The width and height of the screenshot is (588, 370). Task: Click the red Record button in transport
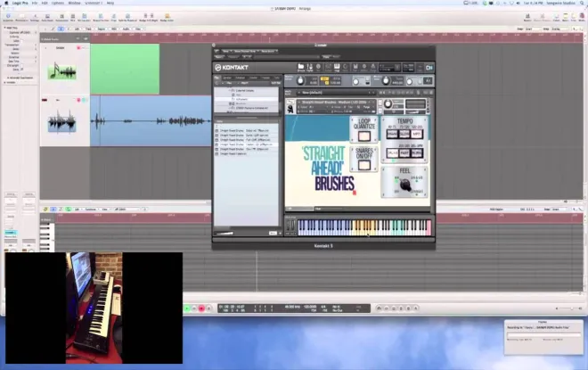201,308
